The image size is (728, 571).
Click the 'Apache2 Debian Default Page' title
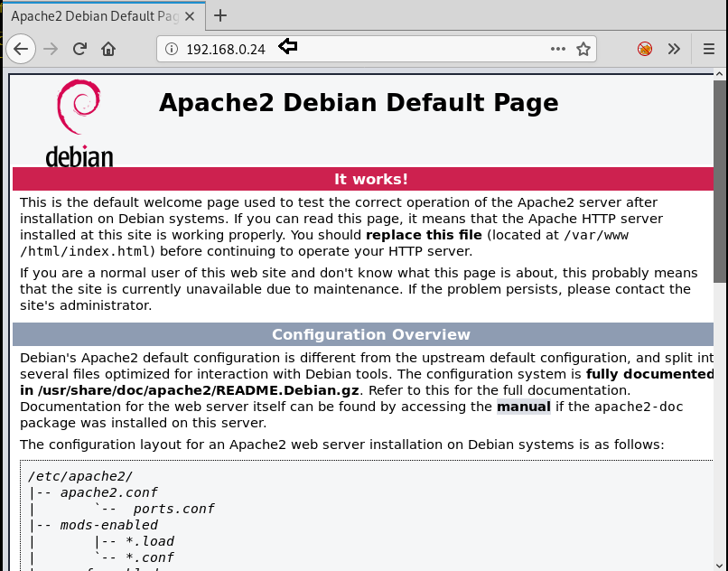pos(359,103)
